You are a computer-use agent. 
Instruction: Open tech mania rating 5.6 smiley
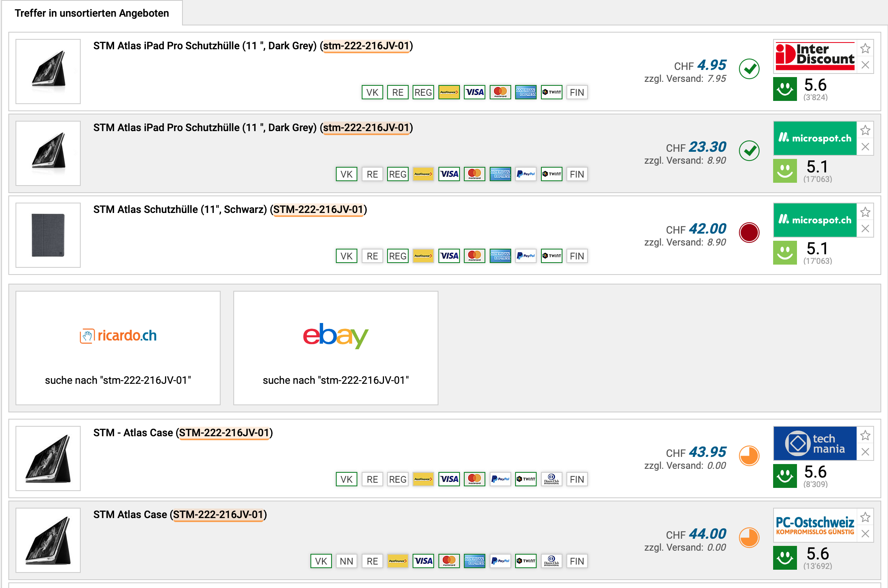point(785,476)
